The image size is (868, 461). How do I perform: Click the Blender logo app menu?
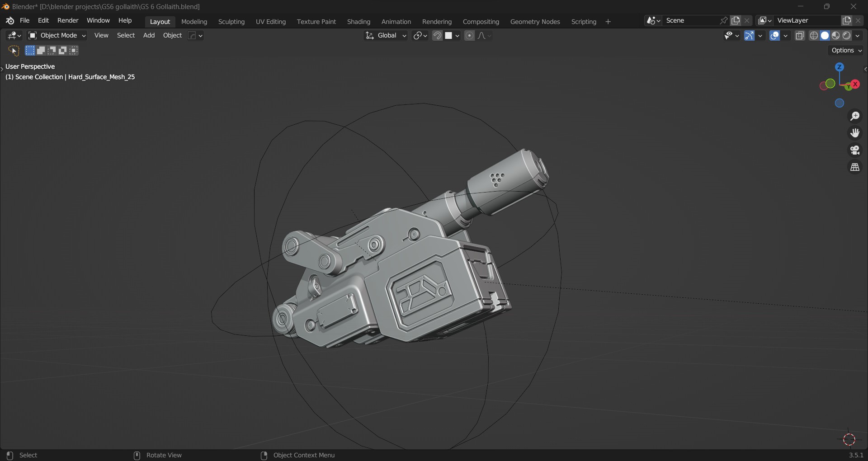click(x=10, y=21)
